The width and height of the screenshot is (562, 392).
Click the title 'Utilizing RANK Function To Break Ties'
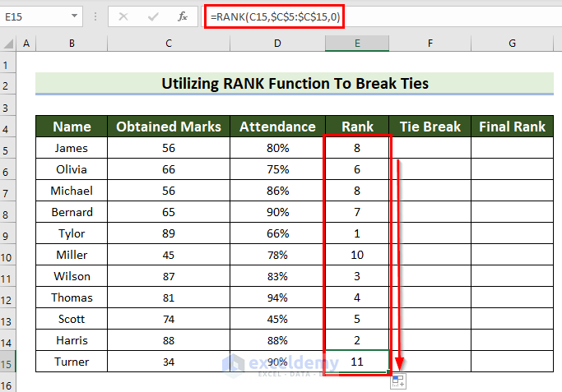pyautogui.click(x=295, y=83)
